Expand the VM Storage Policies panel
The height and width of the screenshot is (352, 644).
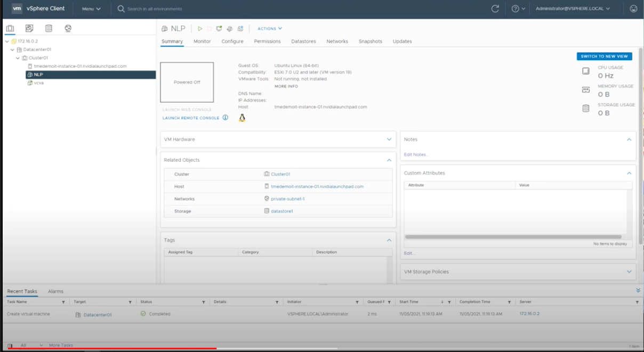(x=629, y=272)
